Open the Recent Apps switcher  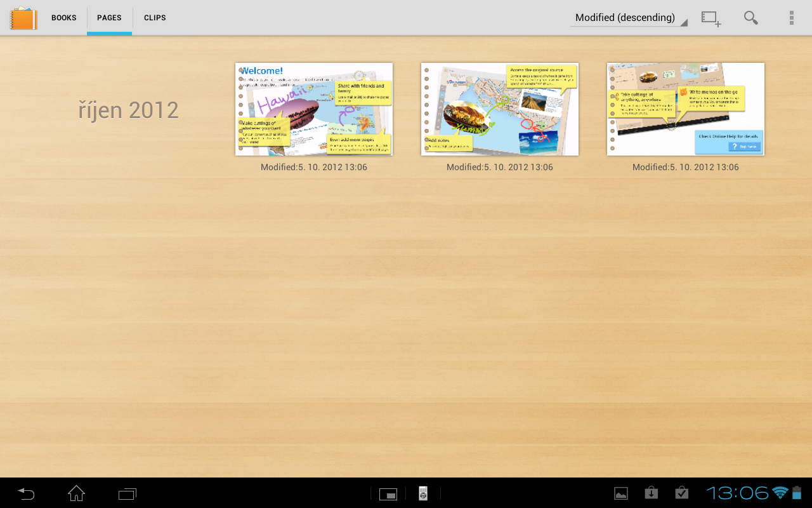pos(127,493)
